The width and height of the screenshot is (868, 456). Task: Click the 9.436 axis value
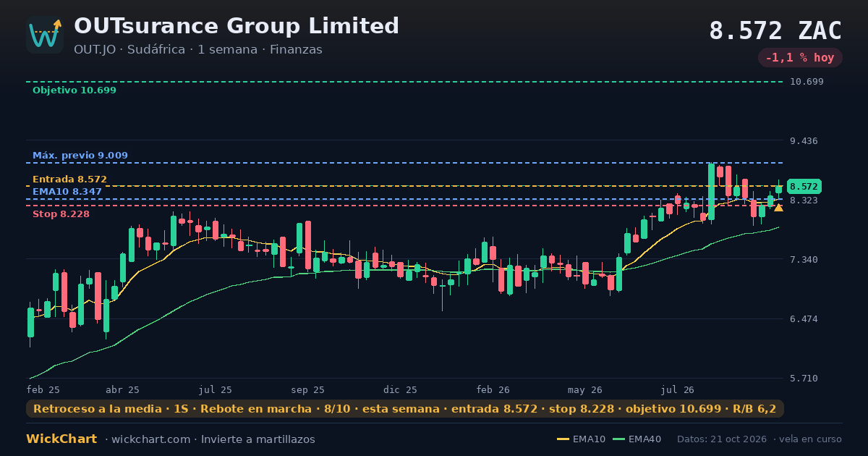[804, 141]
